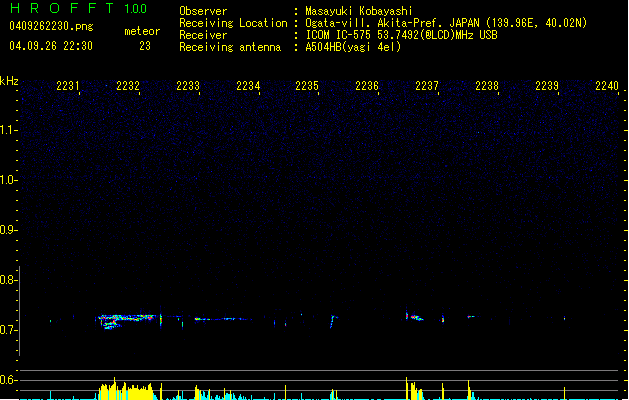Click the large meteor echo near 2232

[126, 321]
